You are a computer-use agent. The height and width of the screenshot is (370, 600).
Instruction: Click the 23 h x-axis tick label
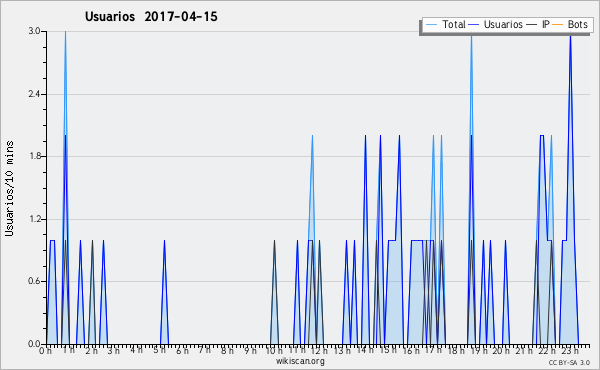pyautogui.click(x=570, y=351)
